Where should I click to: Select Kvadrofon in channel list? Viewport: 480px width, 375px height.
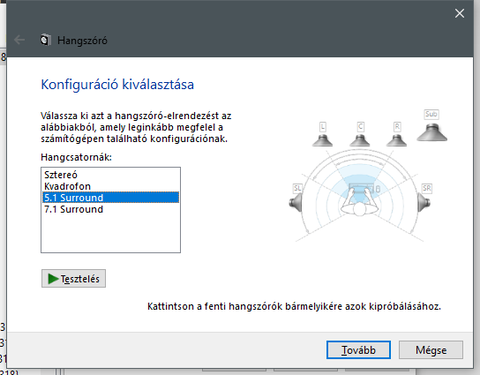coord(111,186)
